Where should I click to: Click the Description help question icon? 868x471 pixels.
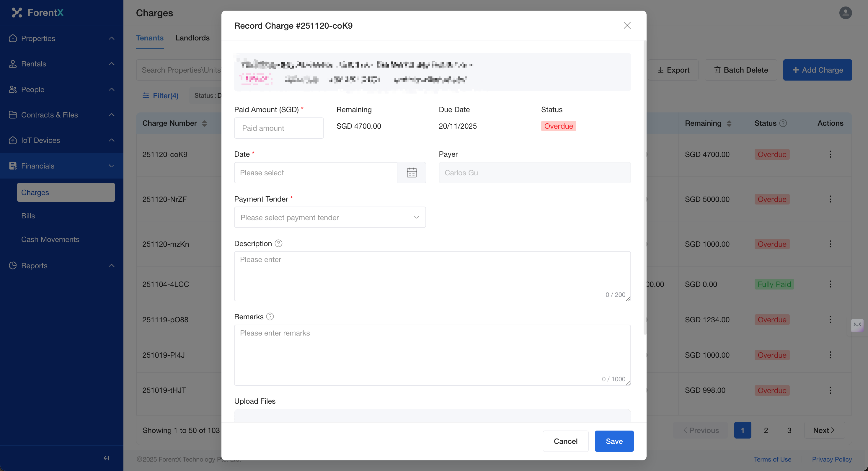(x=278, y=243)
